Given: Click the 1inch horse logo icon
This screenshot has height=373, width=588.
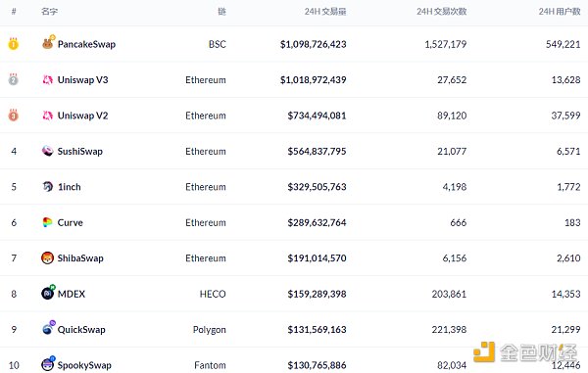Looking at the screenshot, I should (x=48, y=186).
